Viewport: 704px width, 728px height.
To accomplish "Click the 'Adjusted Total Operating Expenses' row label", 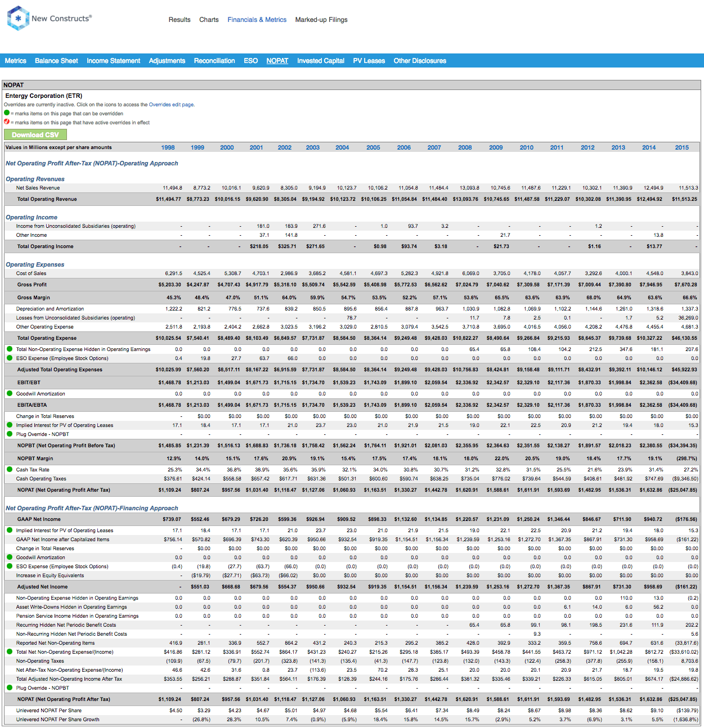I will 60,370.
